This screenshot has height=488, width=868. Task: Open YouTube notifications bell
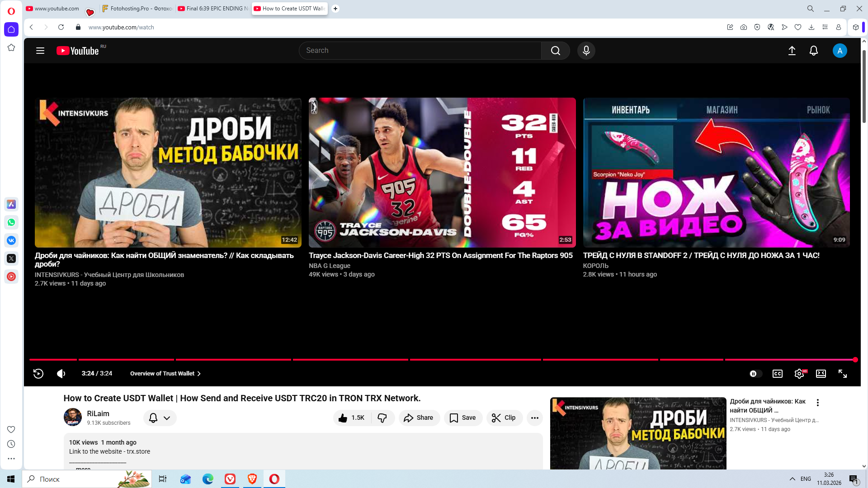[813, 51]
